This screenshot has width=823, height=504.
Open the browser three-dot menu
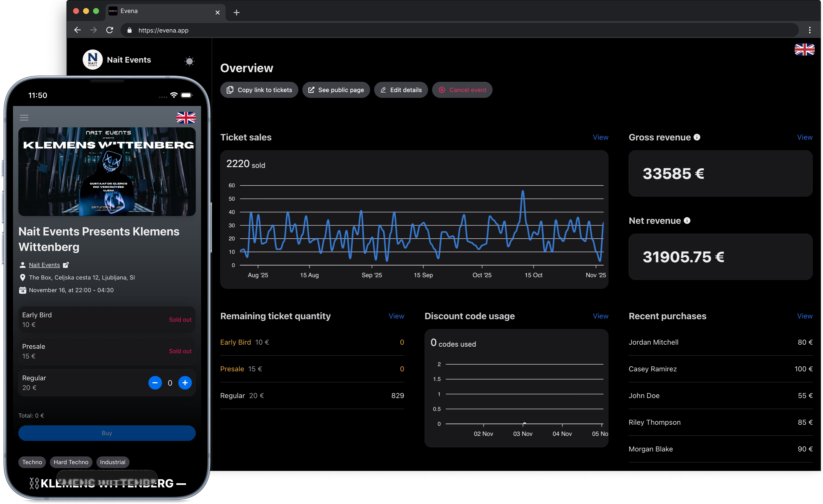pyautogui.click(x=810, y=30)
